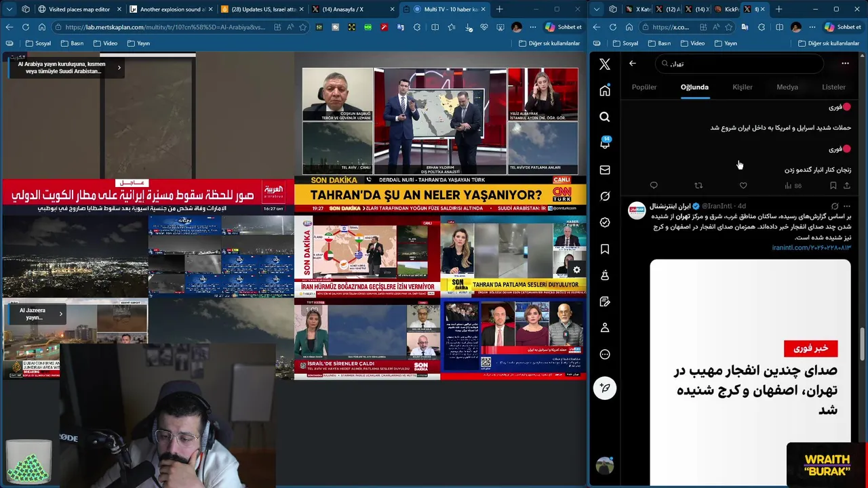Click the X search input field

[739, 64]
